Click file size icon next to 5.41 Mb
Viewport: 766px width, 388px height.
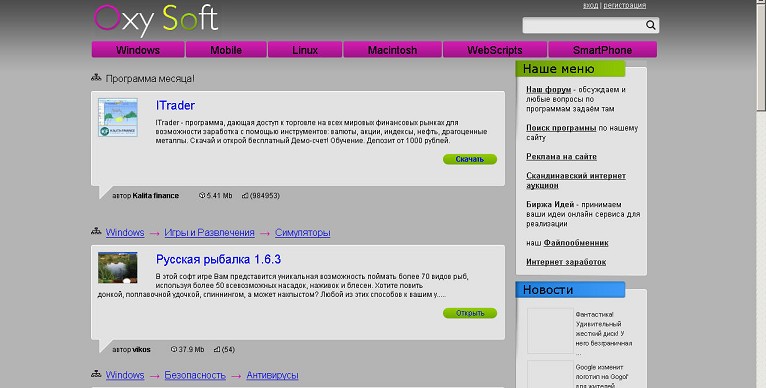tap(202, 195)
